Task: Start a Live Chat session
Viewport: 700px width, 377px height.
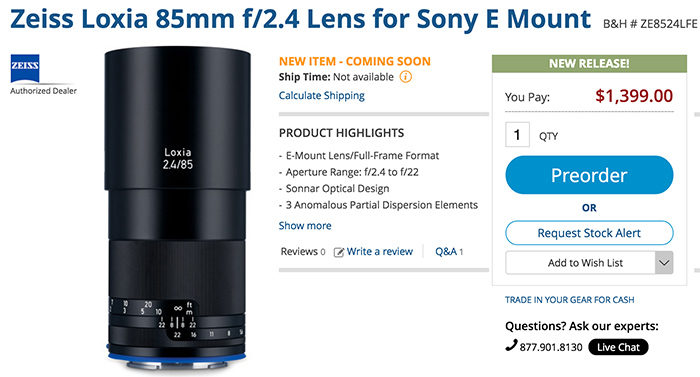Action: (618, 347)
